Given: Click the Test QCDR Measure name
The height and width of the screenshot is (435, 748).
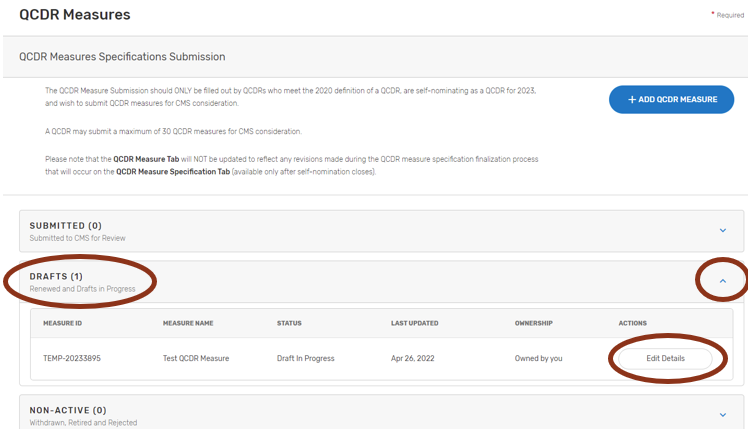Looking at the screenshot, I should (196, 358).
